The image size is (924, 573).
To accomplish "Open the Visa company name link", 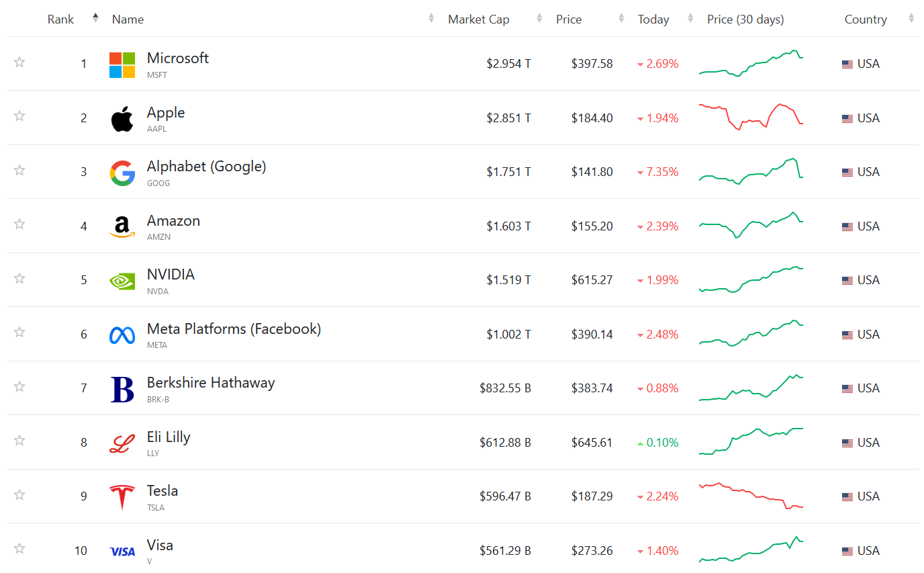I will coord(160,545).
